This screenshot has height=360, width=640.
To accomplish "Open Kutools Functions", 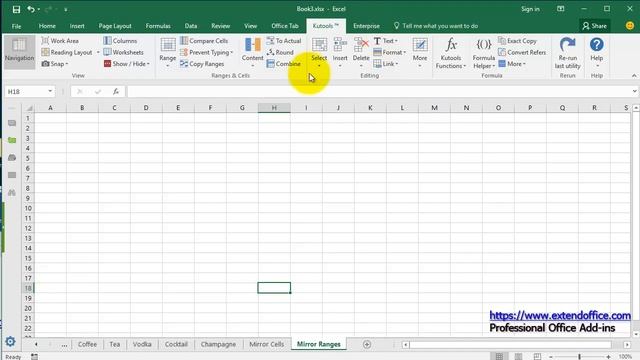I will click(x=451, y=53).
